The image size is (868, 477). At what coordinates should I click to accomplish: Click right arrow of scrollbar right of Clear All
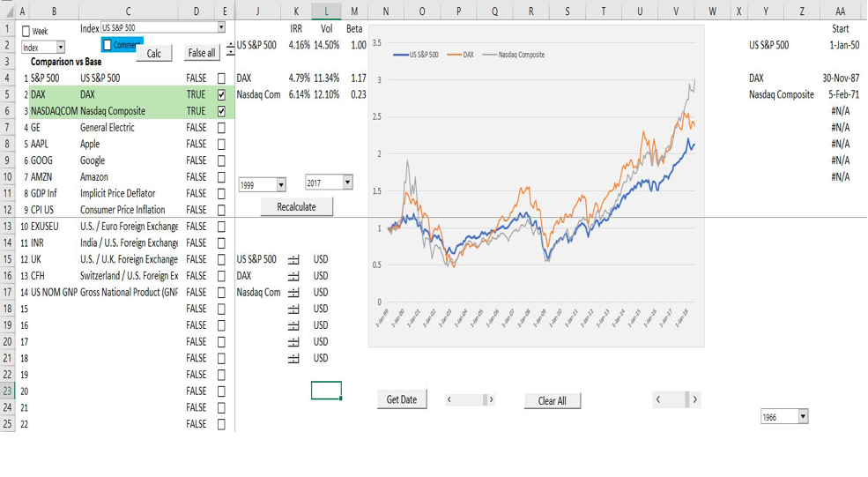pyautogui.click(x=695, y=399)
